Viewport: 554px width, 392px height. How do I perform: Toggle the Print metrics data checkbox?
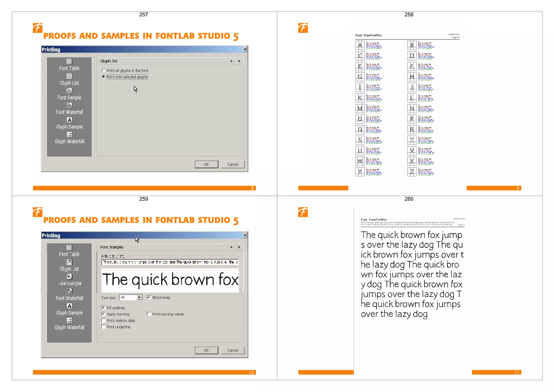(x=103, y=321)
